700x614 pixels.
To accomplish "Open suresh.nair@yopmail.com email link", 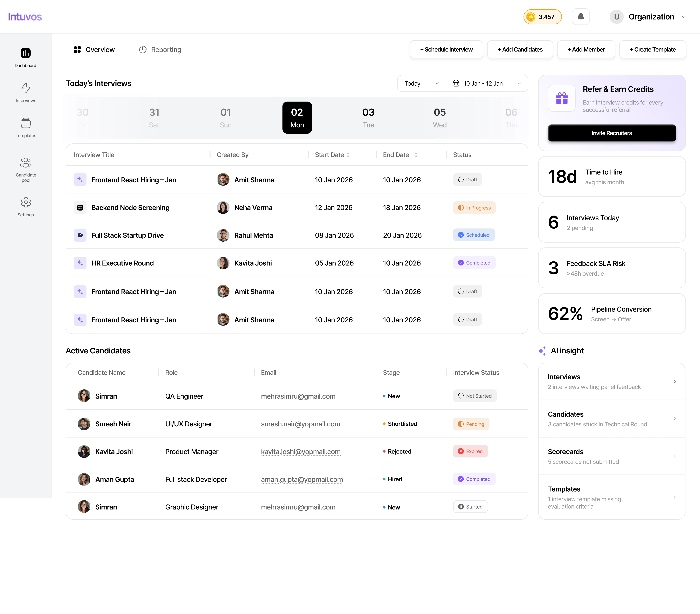I will click(300, 424).
